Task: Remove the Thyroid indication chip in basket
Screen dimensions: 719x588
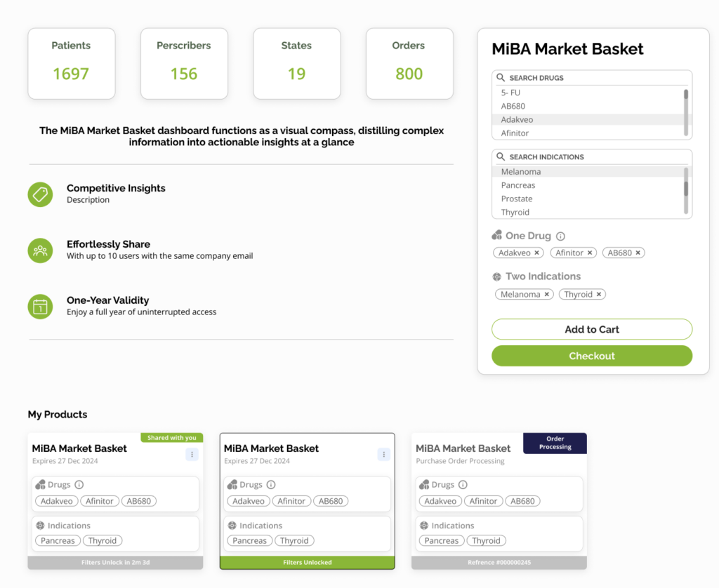Action: 599,294
